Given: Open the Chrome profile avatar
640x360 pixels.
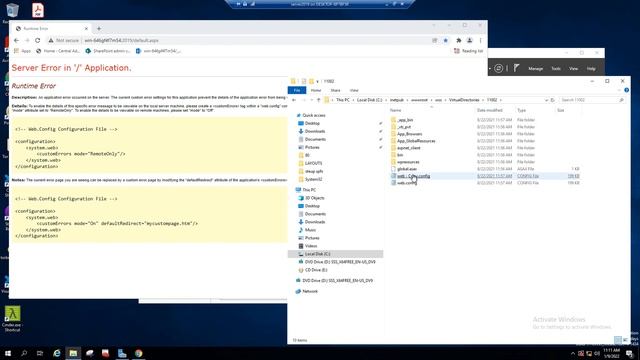Looking at the screenshot, I should coord(470,40).
